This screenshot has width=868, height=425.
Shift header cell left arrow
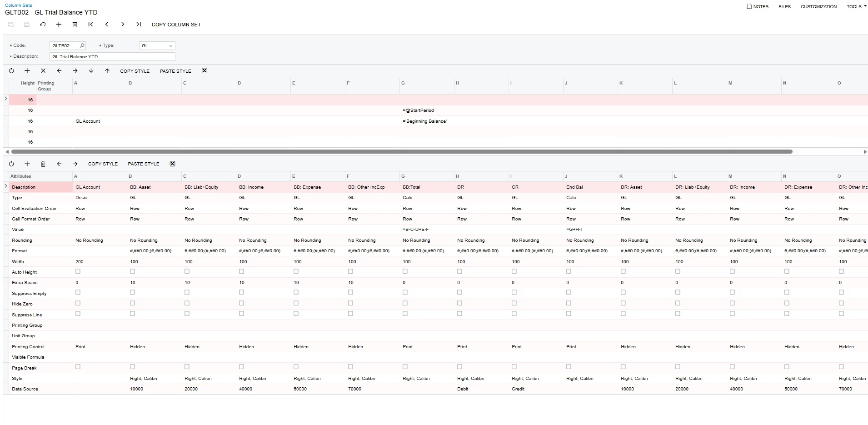pos(59,71)
